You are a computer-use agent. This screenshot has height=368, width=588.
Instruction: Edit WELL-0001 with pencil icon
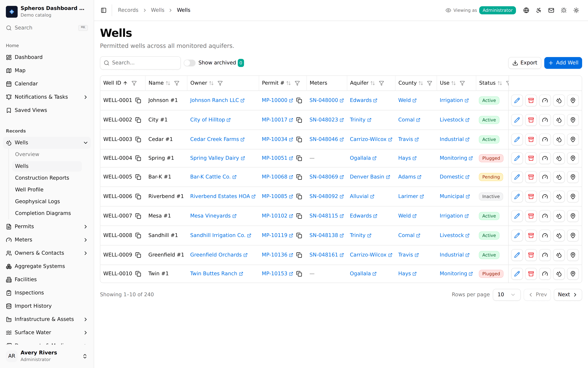coord(517,100)
